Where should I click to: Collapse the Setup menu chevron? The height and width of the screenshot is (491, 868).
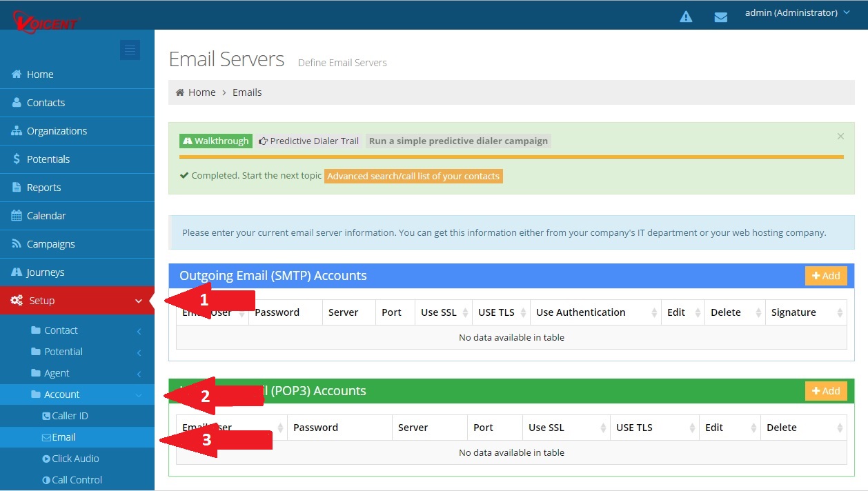(138, 301)
